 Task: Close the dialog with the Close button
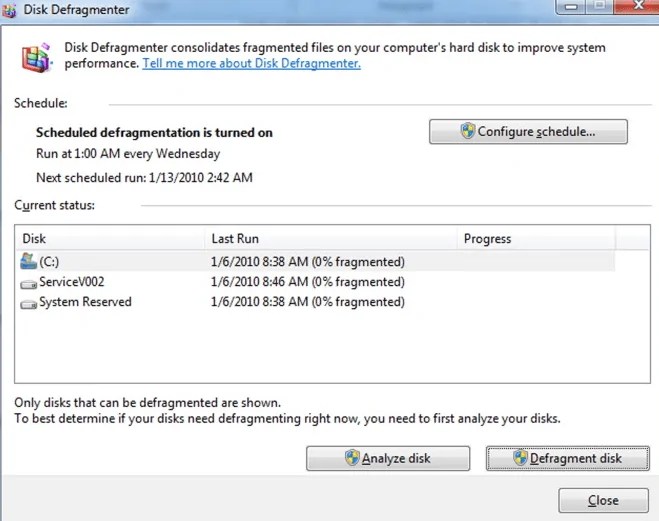[604, 500]
